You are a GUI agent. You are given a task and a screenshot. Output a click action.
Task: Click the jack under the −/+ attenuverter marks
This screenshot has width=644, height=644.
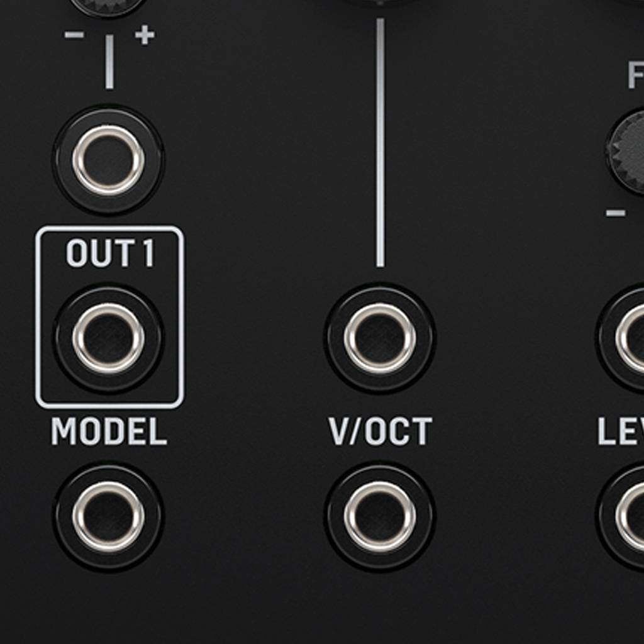(x=108, y=160)
